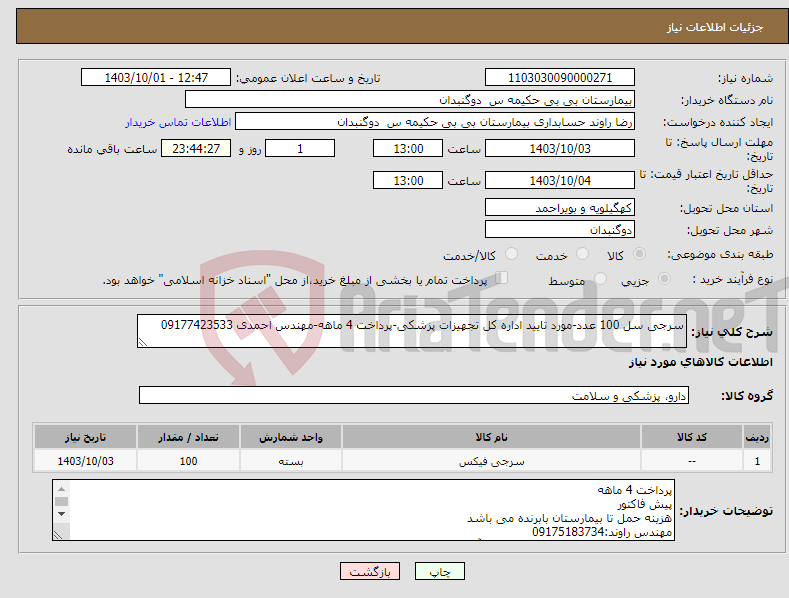Click the نام کالا column header
Image resolution: width=789 pixels, height=598 pixels.
pos(491,437)
